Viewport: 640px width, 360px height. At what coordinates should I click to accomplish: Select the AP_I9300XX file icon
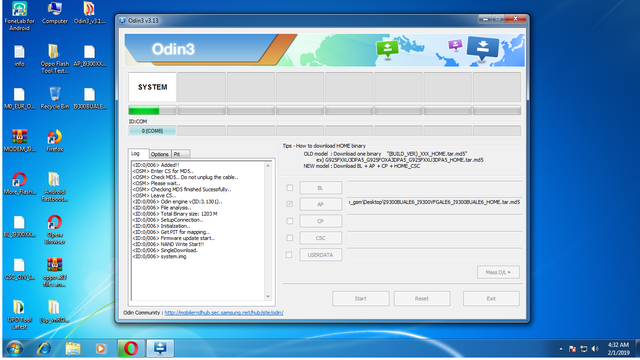point(89,56)
